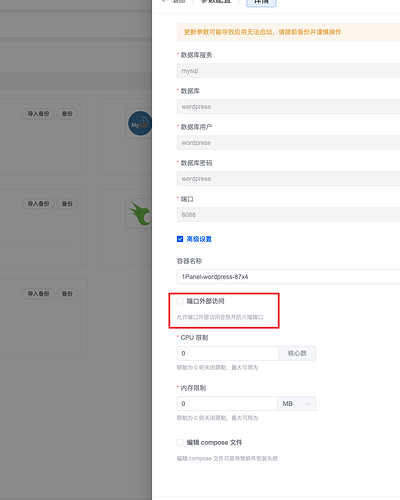Check the 编辑 compose 文件 option
This screenshot has height=500, width=400.
click(180, 442)
